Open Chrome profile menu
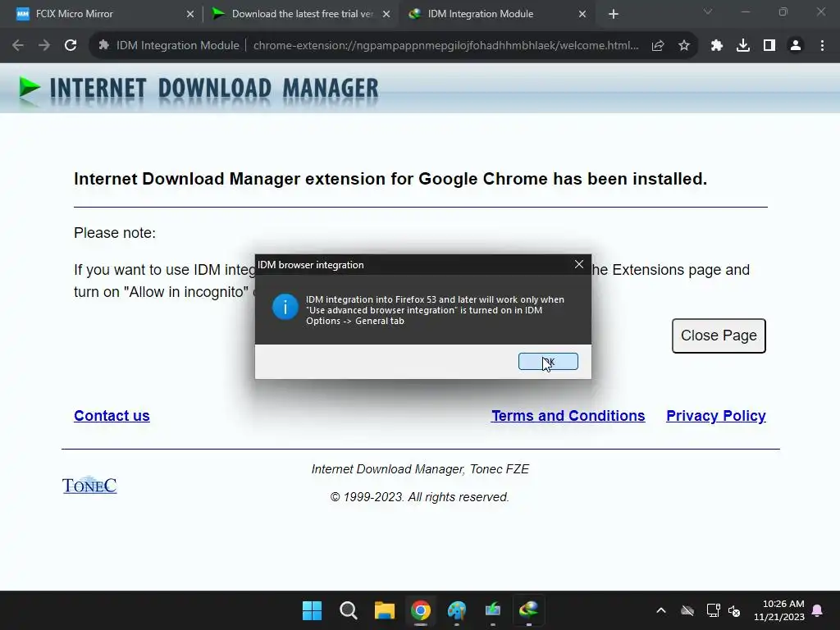Screen dimensions: 840x630 click(x=796, y=46)
